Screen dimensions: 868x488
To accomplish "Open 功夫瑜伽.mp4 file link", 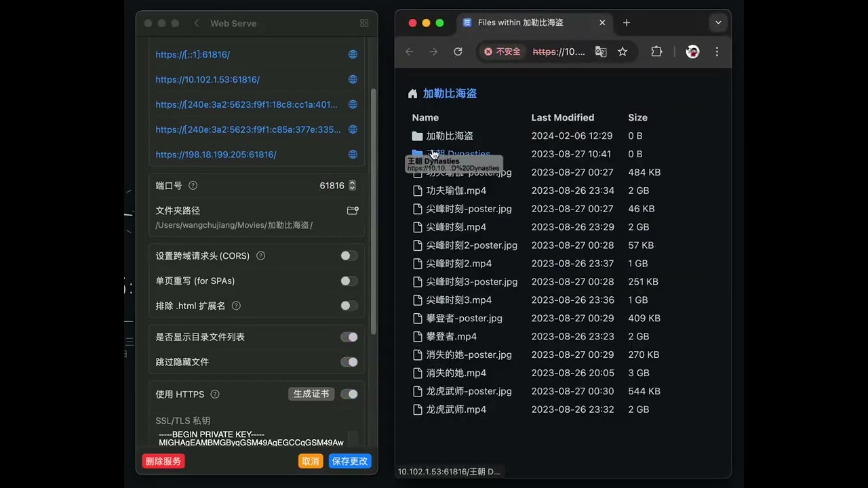I will pos(456,191).
